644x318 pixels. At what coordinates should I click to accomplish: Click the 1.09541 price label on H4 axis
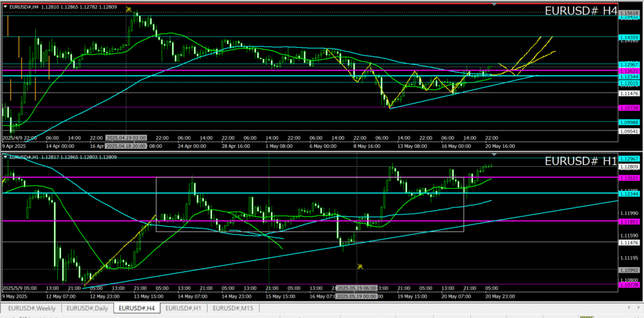628,131
